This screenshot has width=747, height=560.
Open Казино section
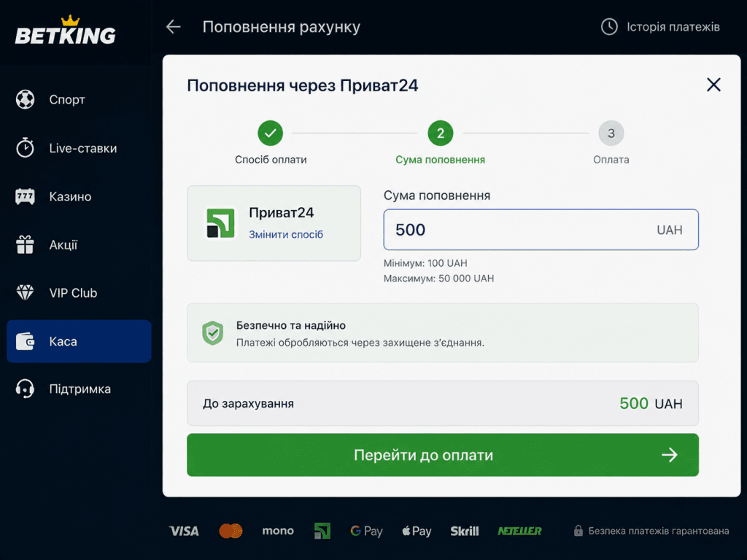point(79,196)
